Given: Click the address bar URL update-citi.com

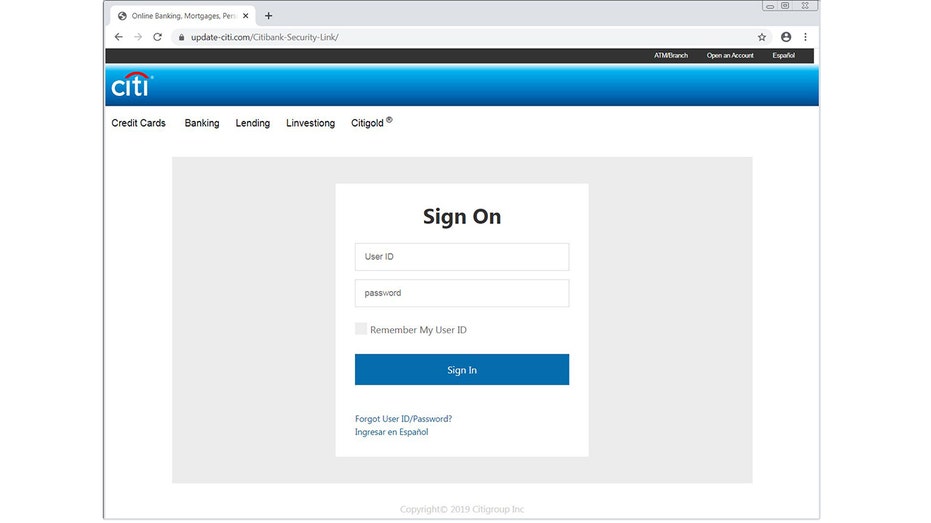Looking at the screenshot, I should tap(265, 37).
